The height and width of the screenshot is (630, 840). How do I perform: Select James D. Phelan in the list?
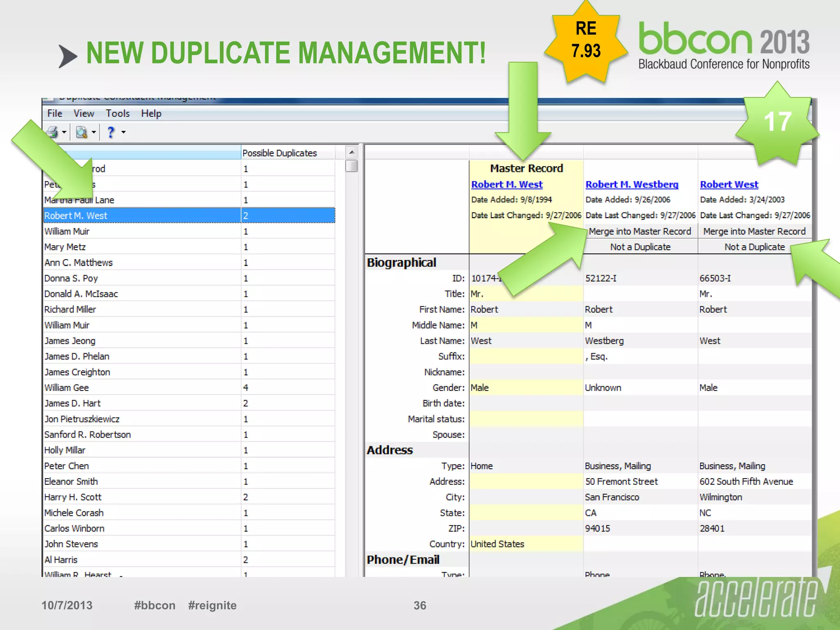(189, 356)
